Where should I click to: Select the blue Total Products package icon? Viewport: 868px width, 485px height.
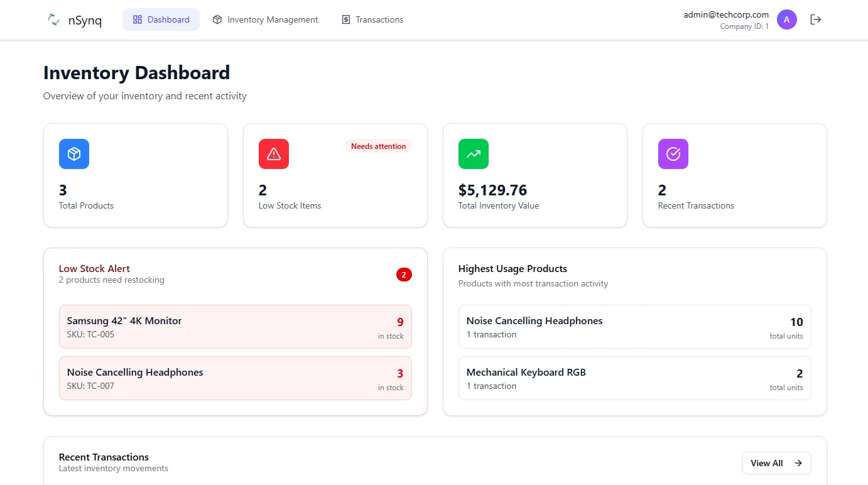tap(73, 153)
